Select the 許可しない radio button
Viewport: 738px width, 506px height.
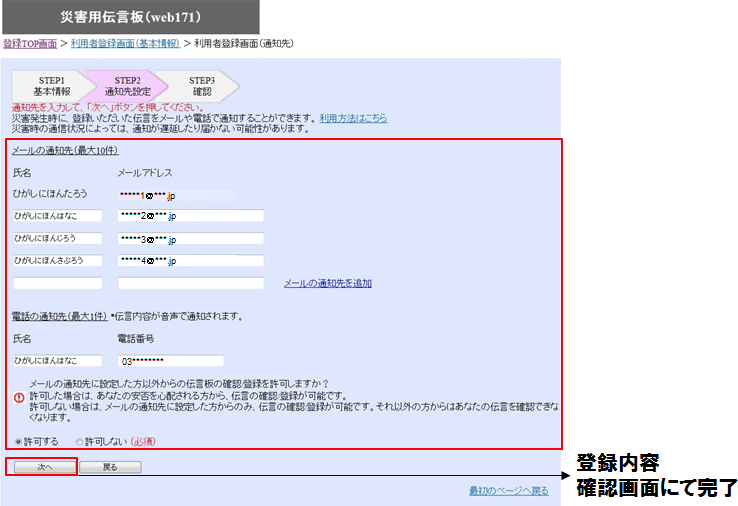[x=79, y=441]
